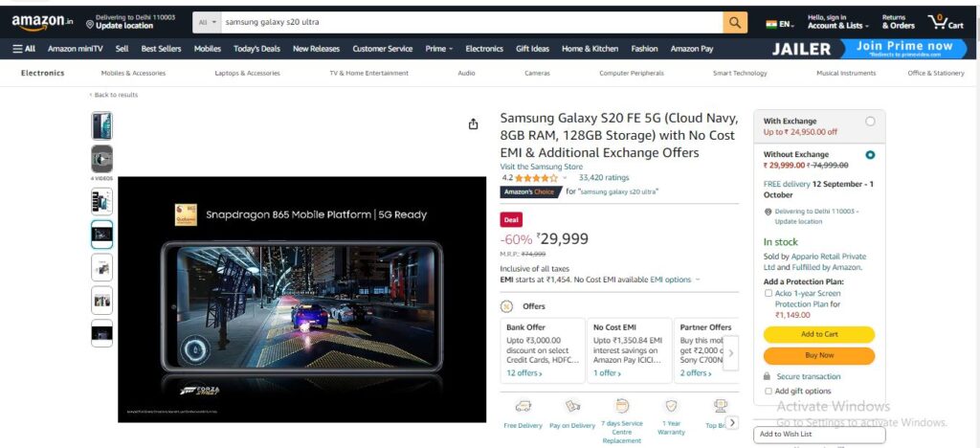Screen dimensions: 980x448
Task: Click the Top Brand trophy icon
Action: (720, 406)
